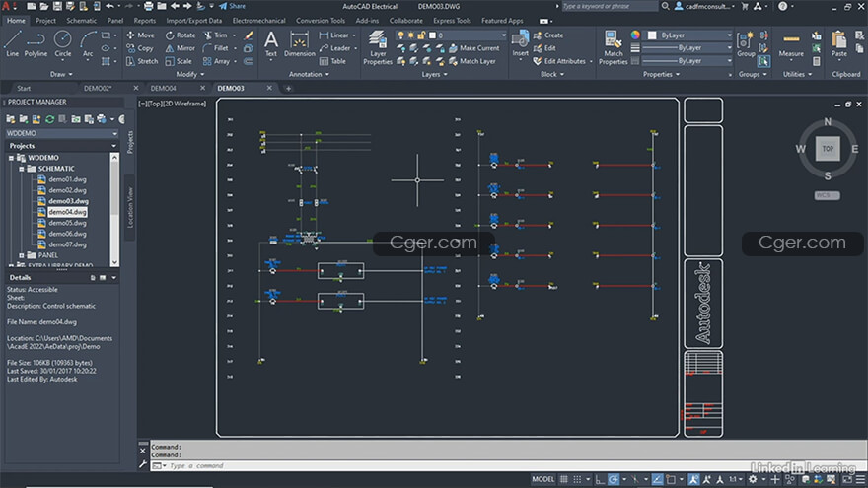Screen dimensions: 868x488
Task: Open the object color wheel swatch
Action: 635,35
